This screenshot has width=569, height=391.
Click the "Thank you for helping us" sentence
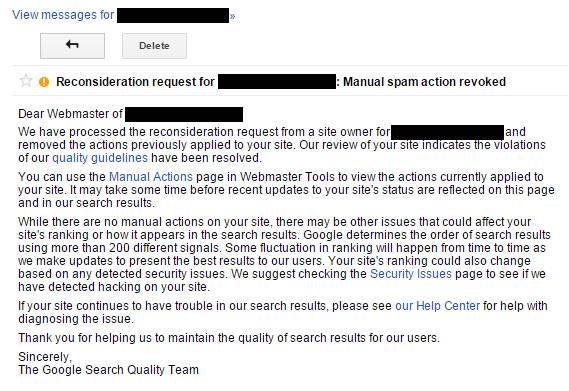[229, 338]
